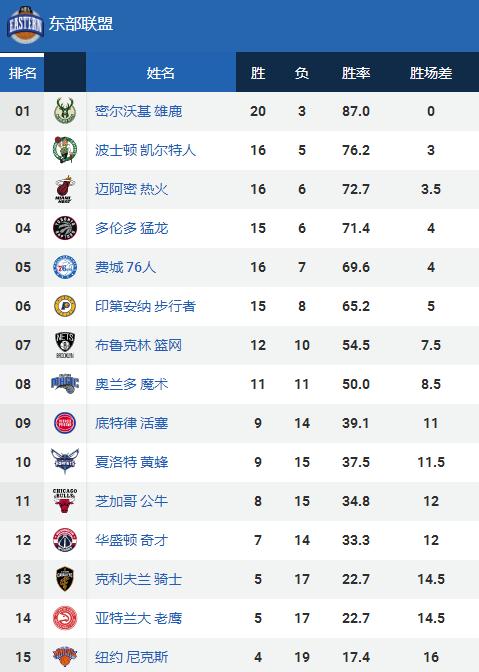This screenshot has height=672, width=479.
Task: Open the 克利夫兰 骑士 team link
Action: (139, 579)
